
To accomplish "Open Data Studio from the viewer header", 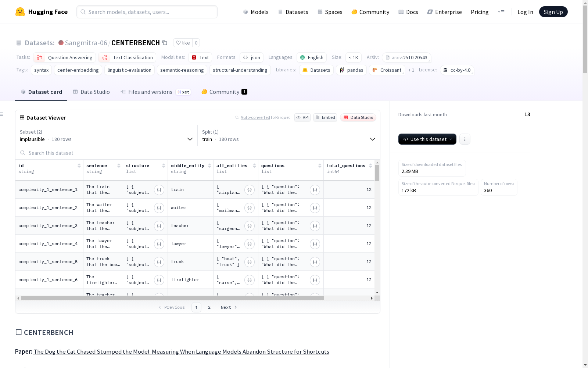I will (x=358, y=117).
